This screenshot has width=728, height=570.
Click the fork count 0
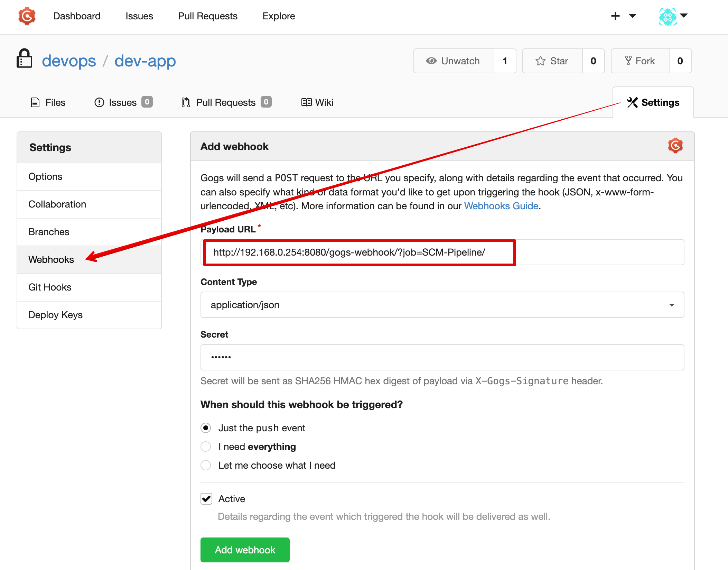pyautogui.click(x=680, y=61)
